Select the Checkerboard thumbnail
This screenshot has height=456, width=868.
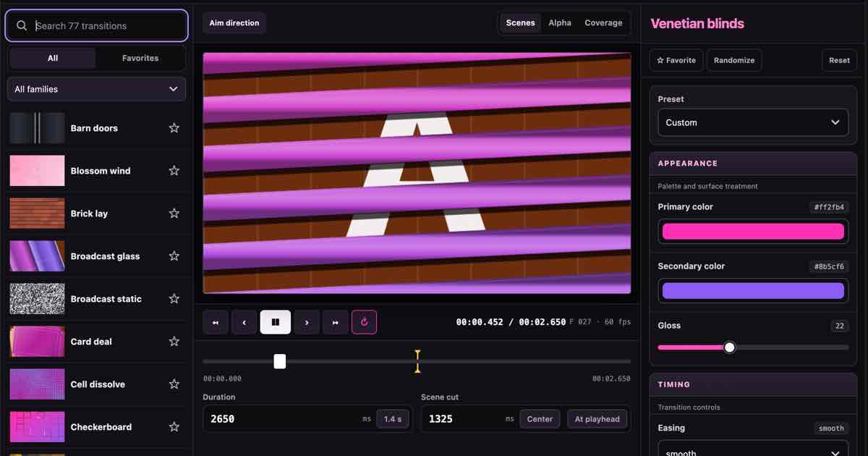pyautogui.click(x=37, y=427)
